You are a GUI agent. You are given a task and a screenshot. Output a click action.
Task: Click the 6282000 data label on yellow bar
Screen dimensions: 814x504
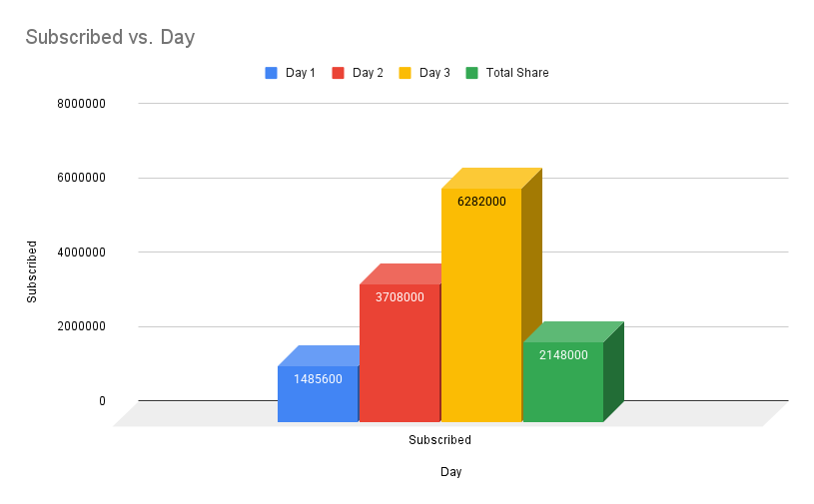pos(481,202)
